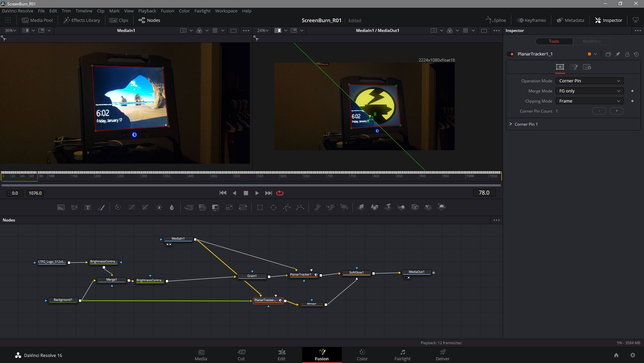644x363 pixels.
Task: Open the Fusion menu in menu bar
Action: tap(167, 11)
